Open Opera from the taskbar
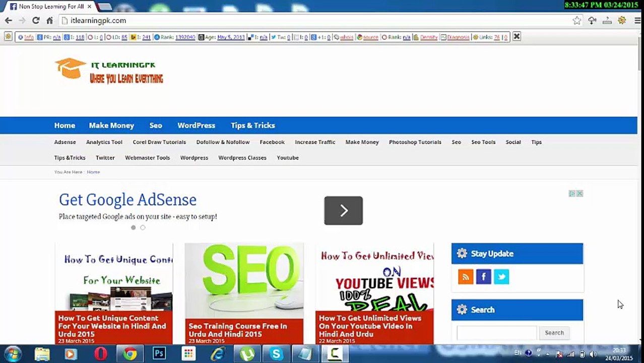 [x=101, y=354]
